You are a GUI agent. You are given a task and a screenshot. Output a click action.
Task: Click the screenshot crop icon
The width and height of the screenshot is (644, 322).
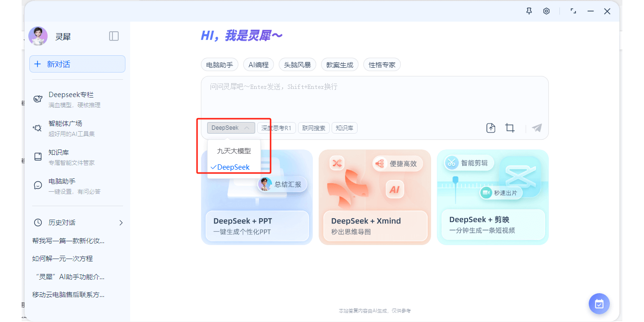pyautogui.click(x=510, y=128)
